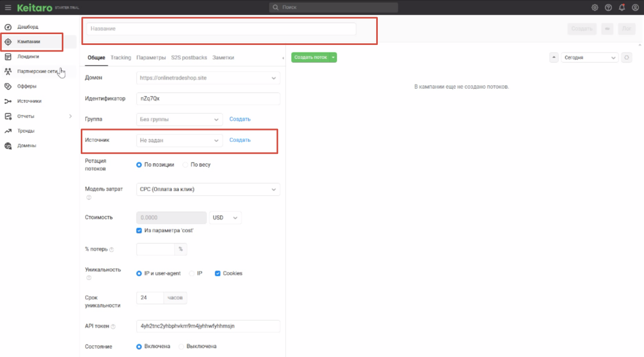Image resolution: width=644 pixels, height=357 pixels.
Task: Open Домены section in sidebar
Action: (x=27, y=146)
